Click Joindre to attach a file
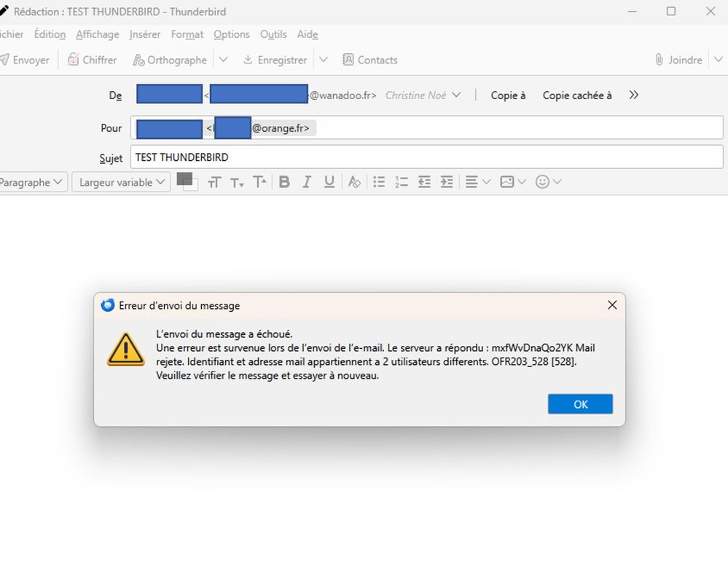Screen dimensions: 728x571 [678, 60]
